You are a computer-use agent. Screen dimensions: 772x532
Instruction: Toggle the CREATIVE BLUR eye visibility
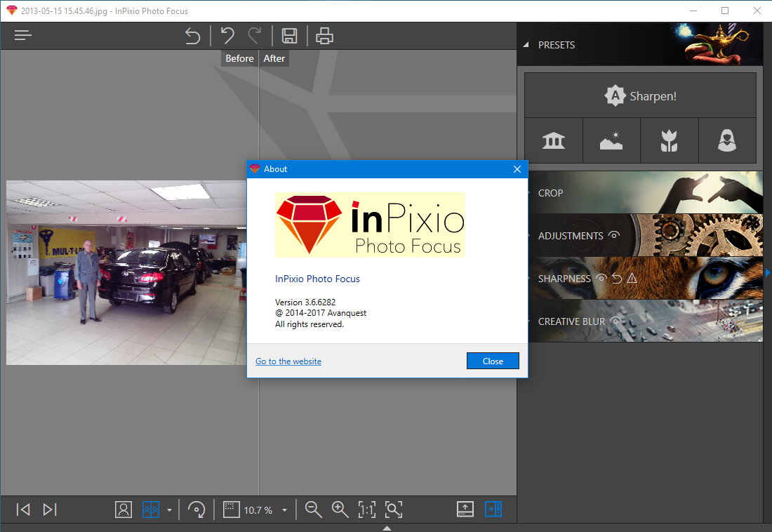(x=615, y=321)
